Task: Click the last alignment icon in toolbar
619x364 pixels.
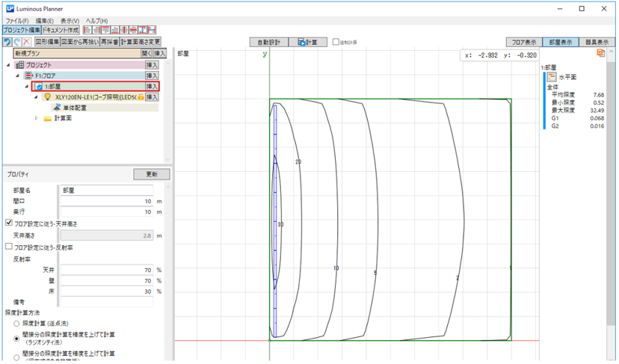Action: 150,30
